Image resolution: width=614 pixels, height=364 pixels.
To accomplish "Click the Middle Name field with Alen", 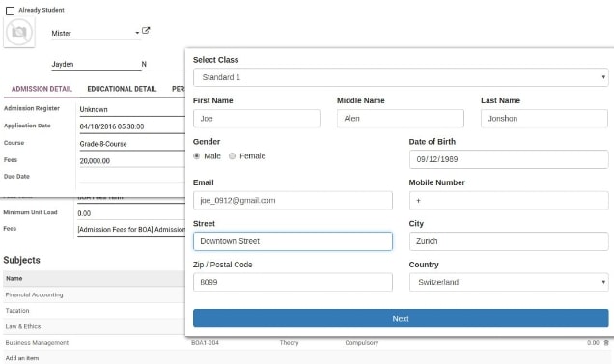I will pos(401,119).
